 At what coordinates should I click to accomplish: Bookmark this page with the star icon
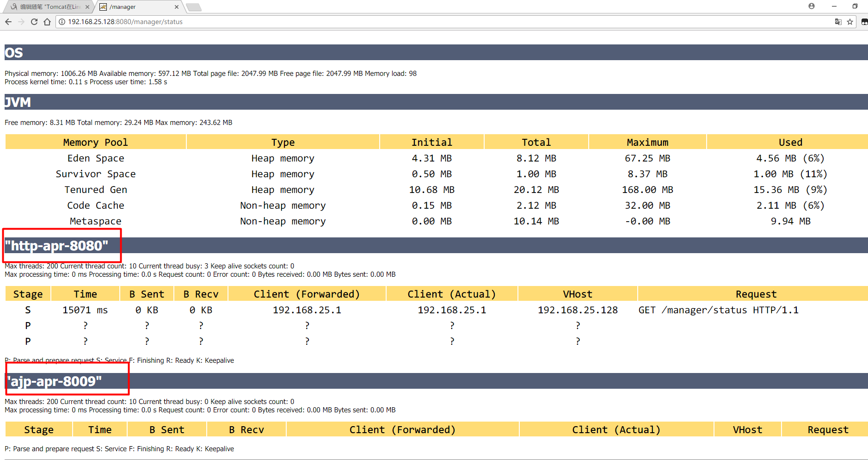[x=850, y=22]
